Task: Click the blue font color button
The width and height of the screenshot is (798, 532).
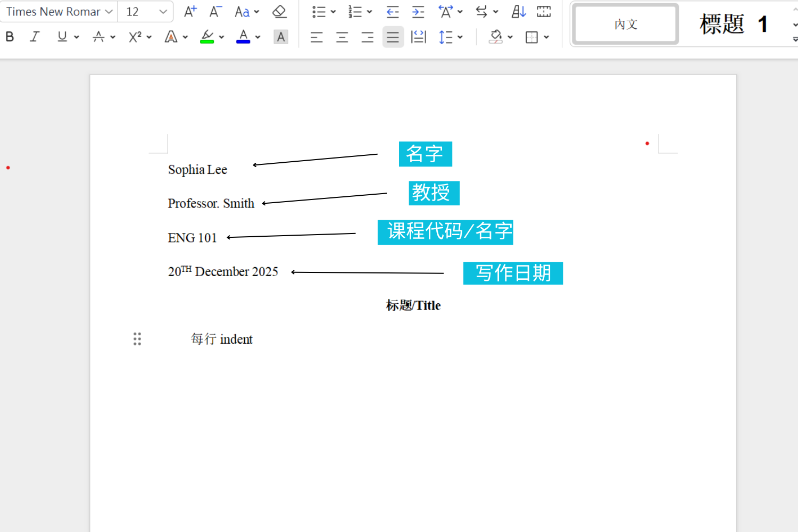Action: pos(243,37)
